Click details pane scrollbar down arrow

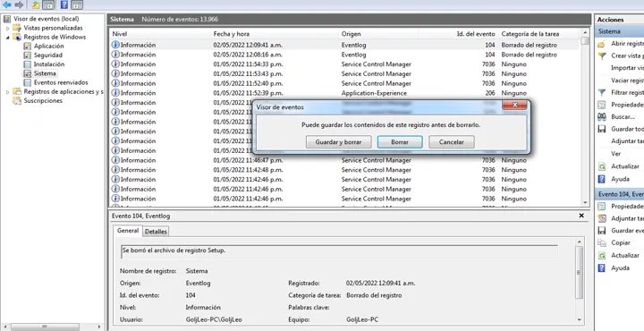(x=579, y=320)
